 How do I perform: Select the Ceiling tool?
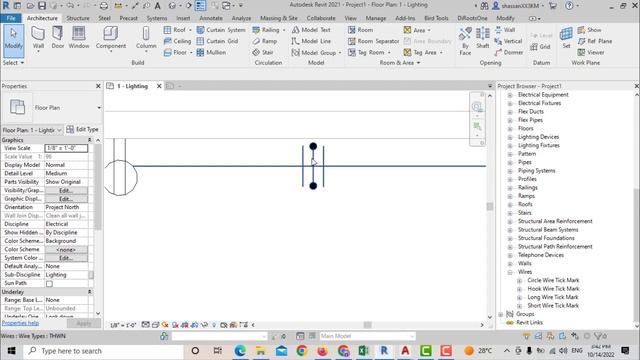tap(177, 41)
